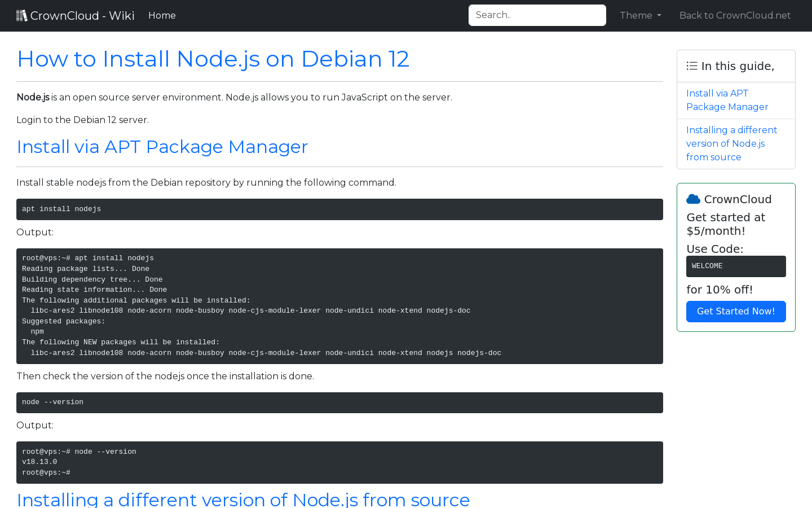Select the 'apt install nodejs' command block
Image resolution: width=812 pixels, height=508 pixels.
(339, 209)
